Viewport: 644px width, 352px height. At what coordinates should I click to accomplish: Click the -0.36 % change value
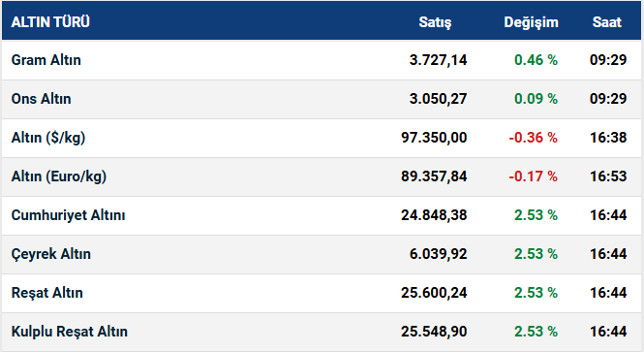tap(533, 138)
